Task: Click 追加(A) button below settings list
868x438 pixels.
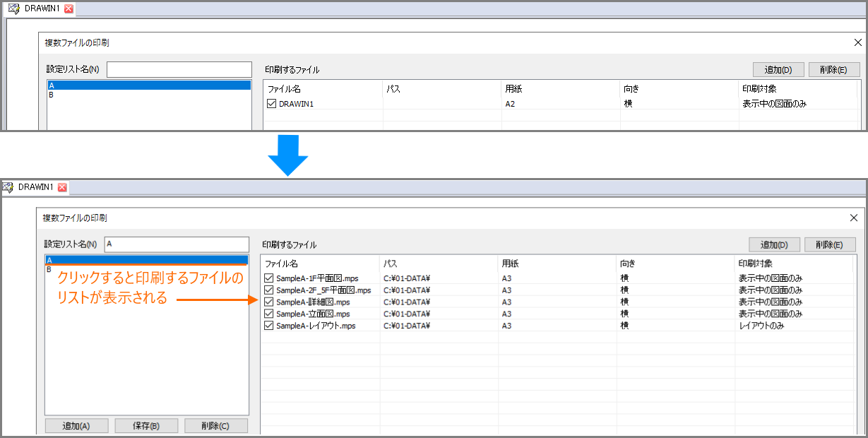Action: tap(76, 426)
